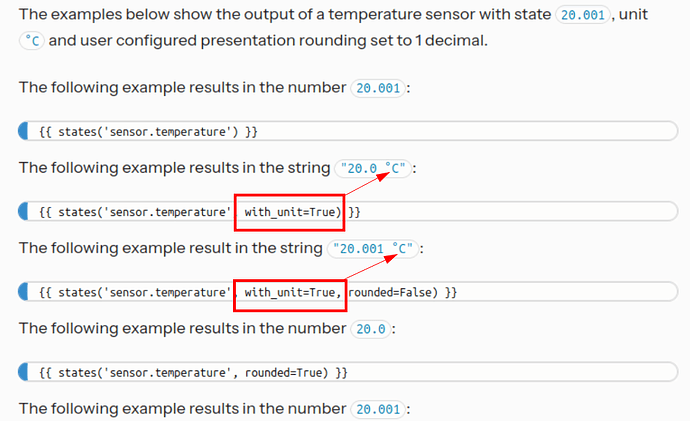Image resolution: width=690 pixels, height=421 pixels.
Task: Click 20.001 badge after first 'results in the number'
Action: [x=378, y=88]
